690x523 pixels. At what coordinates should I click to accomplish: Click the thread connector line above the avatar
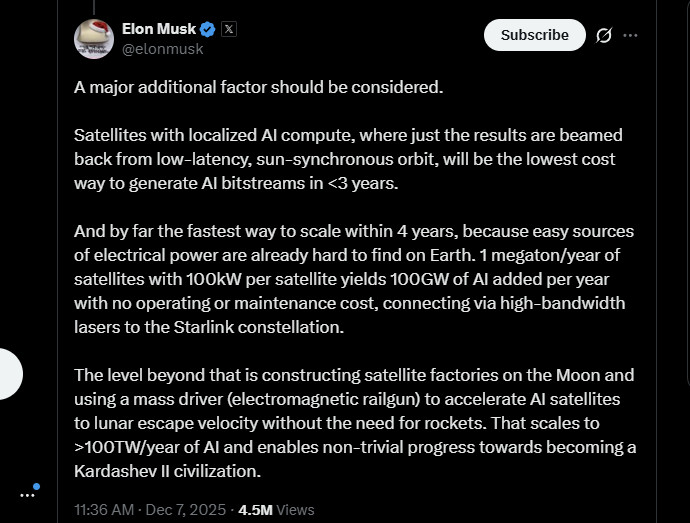pos(93,7)
